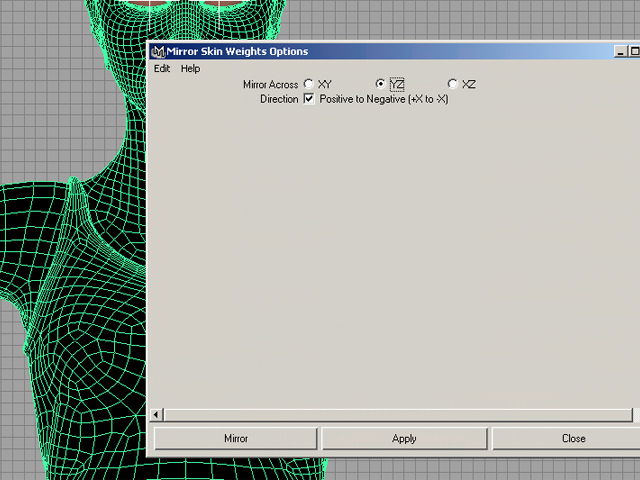Toggle the Positive to Negative direction checkbox
640x480 pixels.
(x=309, y=99)
